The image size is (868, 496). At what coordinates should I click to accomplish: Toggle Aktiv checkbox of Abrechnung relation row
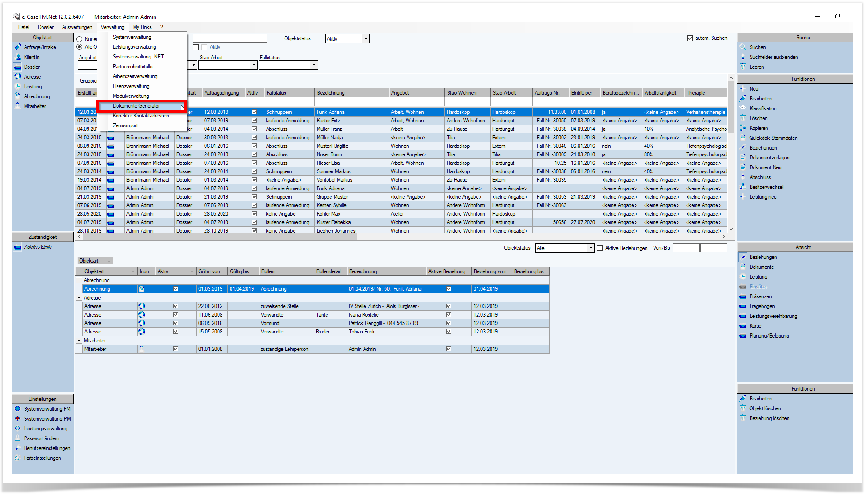176,289
